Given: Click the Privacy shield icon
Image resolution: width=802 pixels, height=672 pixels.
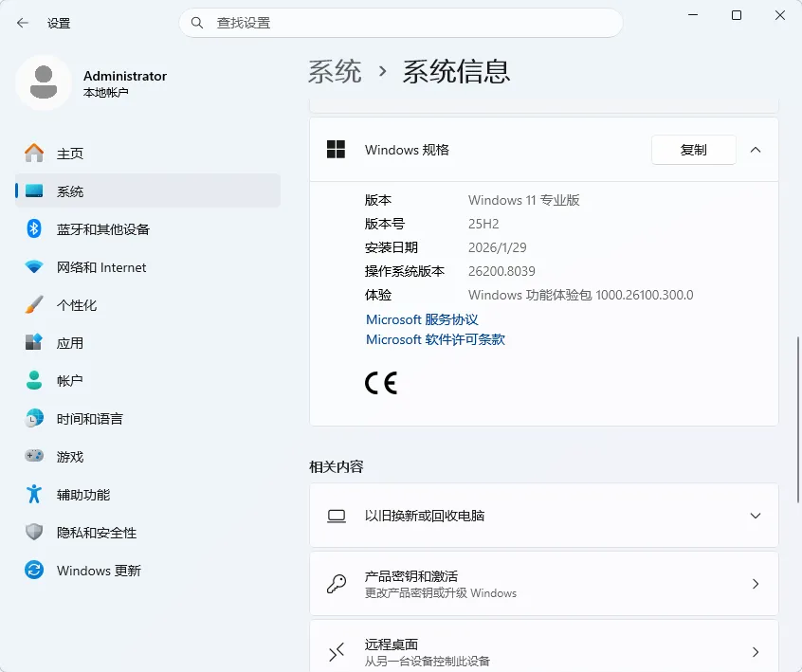Looking at the screenshot, I should (34, 532).
